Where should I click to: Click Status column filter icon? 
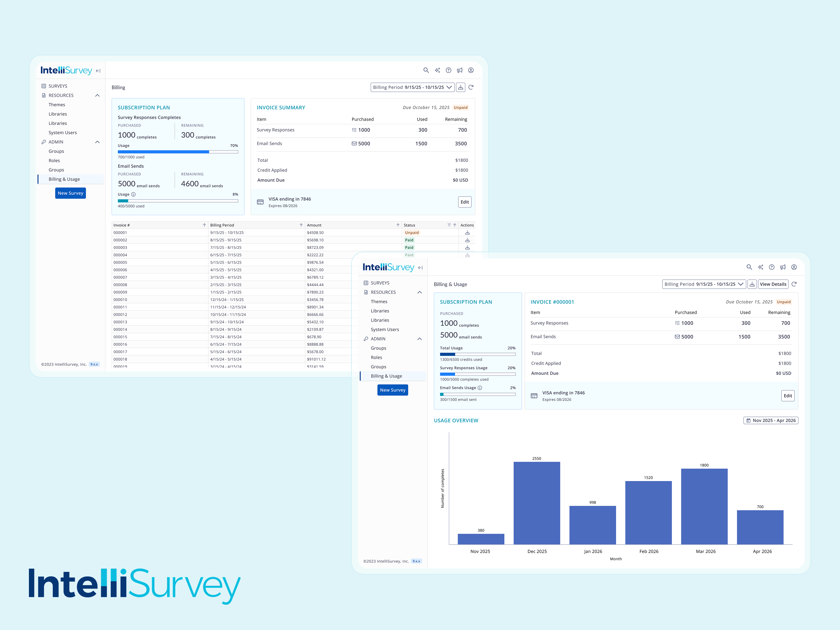449,225
